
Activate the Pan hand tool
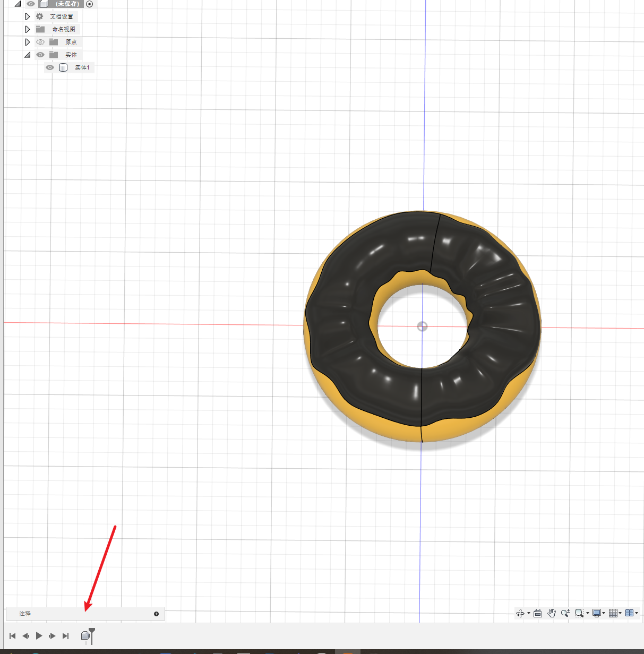pos(552,613)
